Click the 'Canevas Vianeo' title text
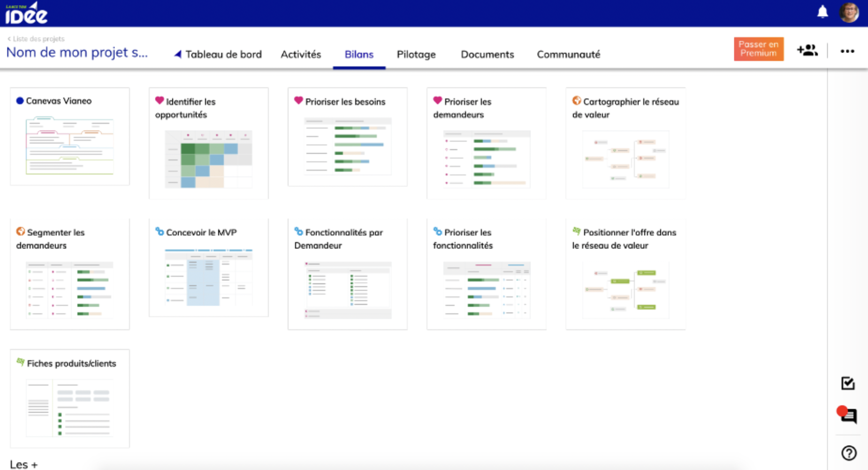Image resolution: width=868 pixels, height=470 pixels. tap(59, 101)
